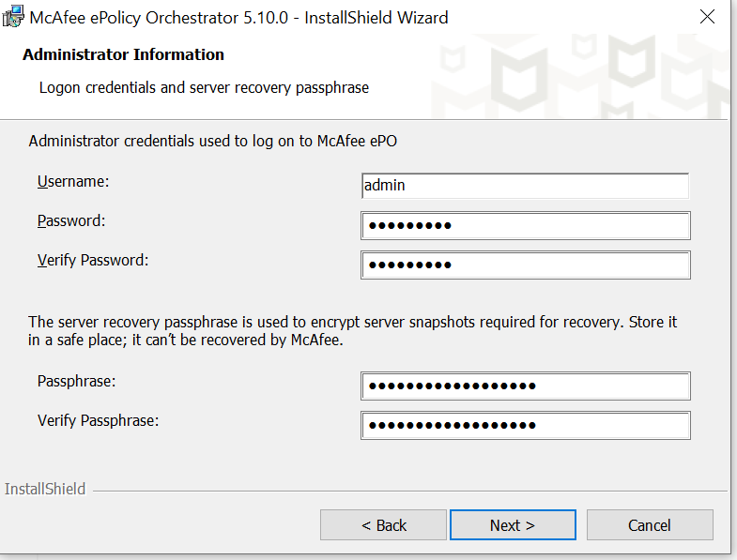737x560 pixels.
Task: Click the "Verify Passphrase:" label text
Action: coord(99,420)
